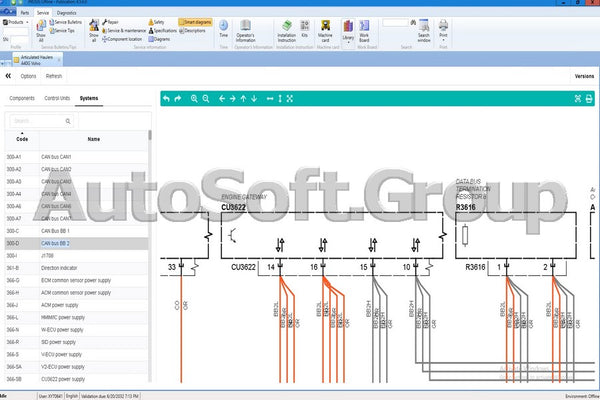Switch to the Control Units tab

tap(57, 98)
